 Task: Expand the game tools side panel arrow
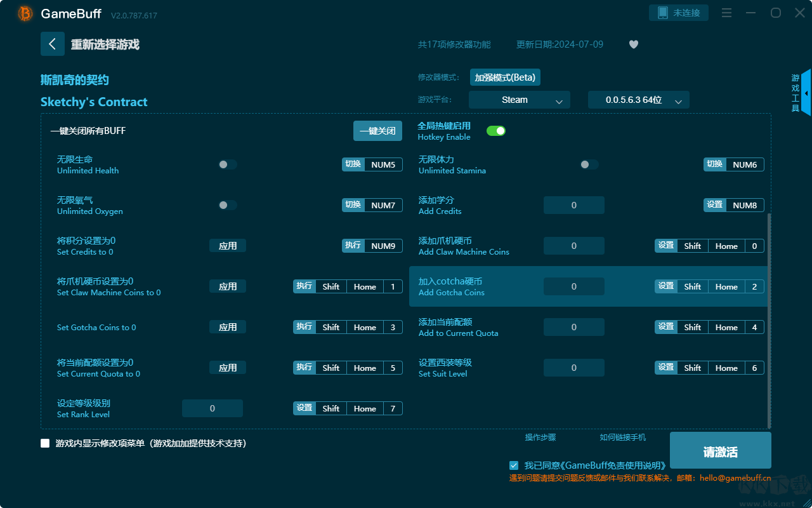tap(806, 93)
